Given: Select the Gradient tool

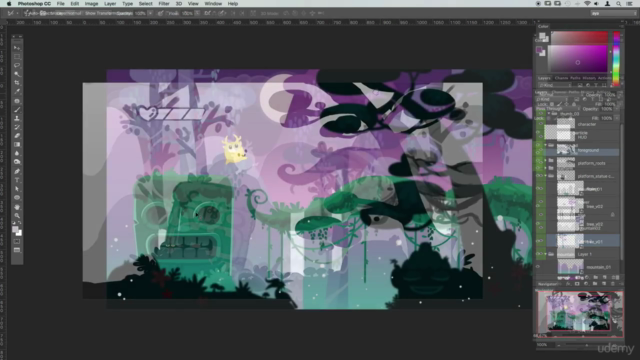Looking at the screenshot, I should 17,144.
